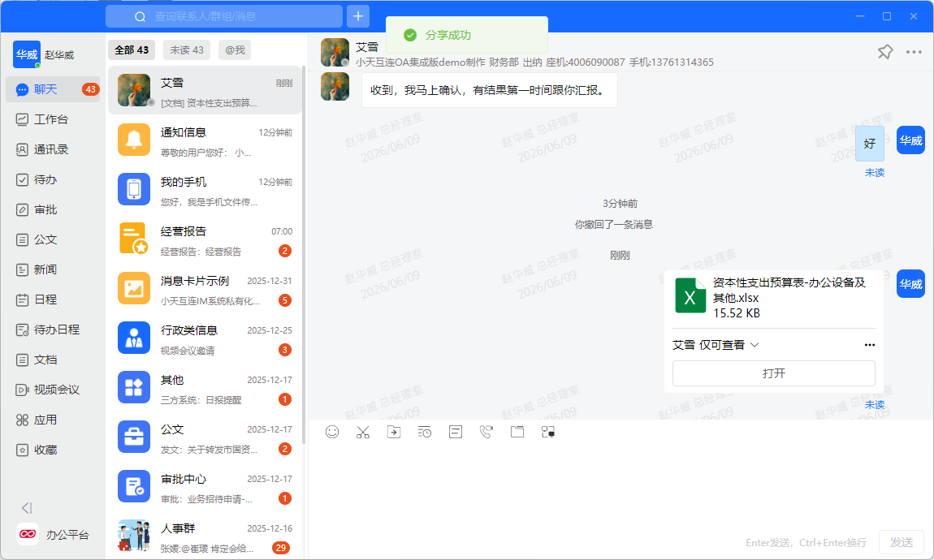
Task: Open 通知信息 conversation
Action: [205, 140]
